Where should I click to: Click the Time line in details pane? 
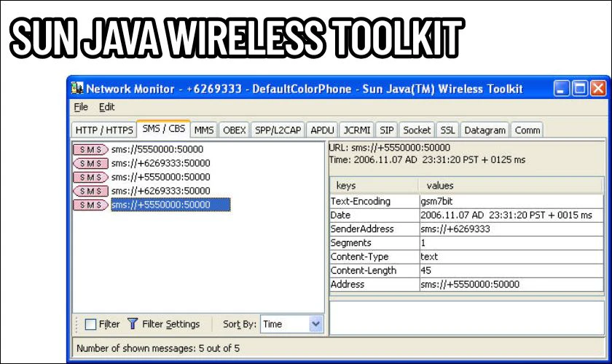[x=427, y=159]
